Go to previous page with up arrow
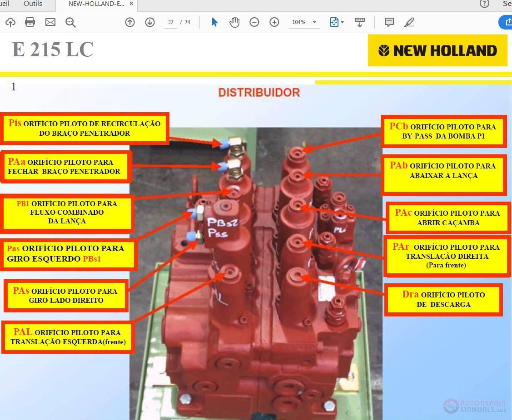This screenshot has width=512, height=420. [x=130, y=22]
